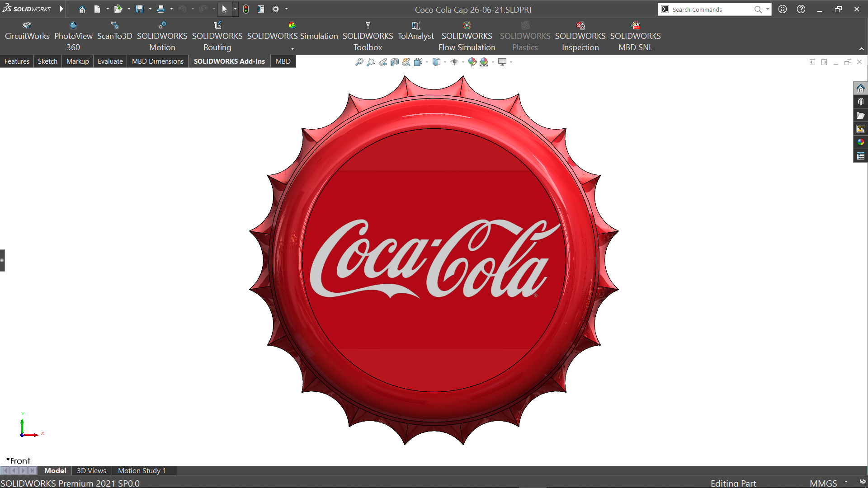
Task: Toggle SOLIDWORKS Motion add-in
Action: click(162, 36)
